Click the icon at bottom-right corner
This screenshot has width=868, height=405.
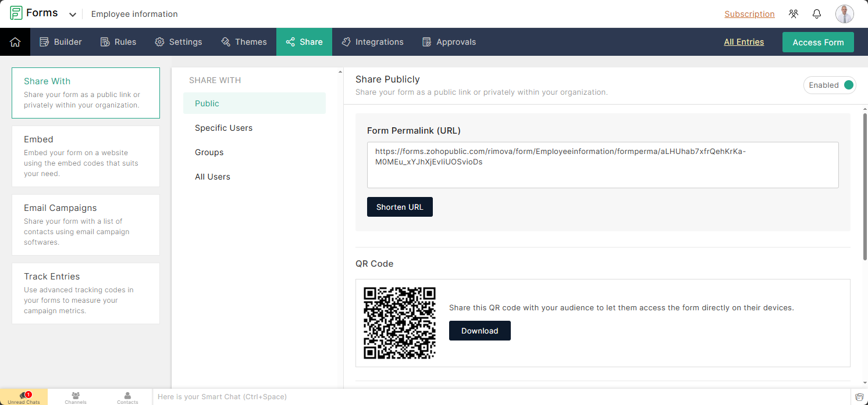[x=859, y=397]
